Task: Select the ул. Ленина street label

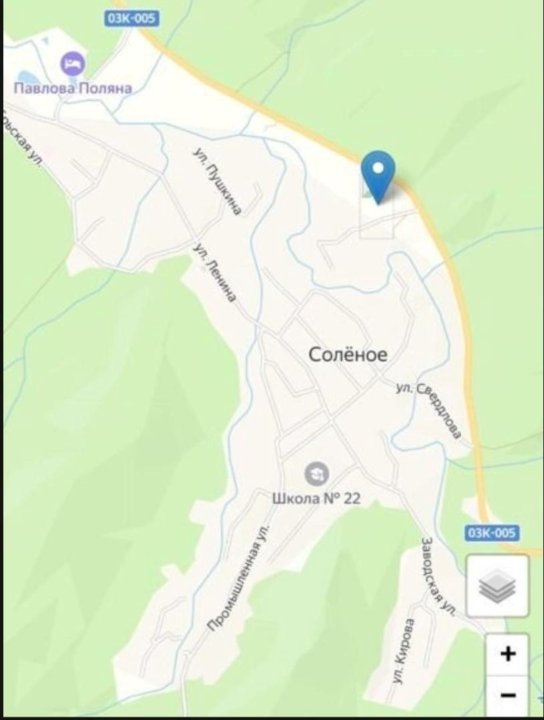Action: [214, 273]
